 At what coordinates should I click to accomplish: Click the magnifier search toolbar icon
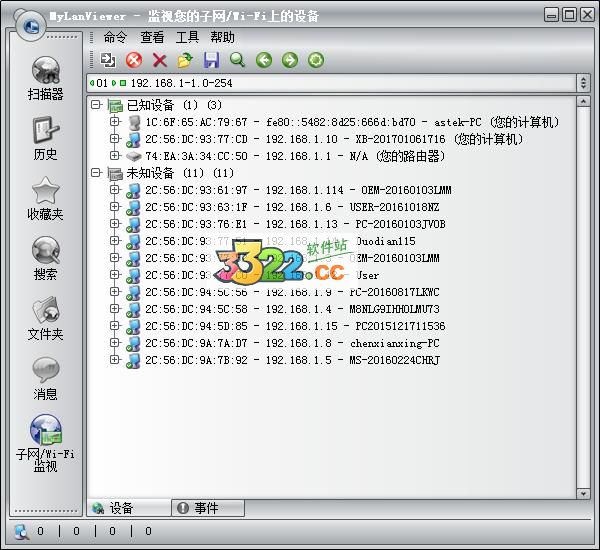pos(237,61)
